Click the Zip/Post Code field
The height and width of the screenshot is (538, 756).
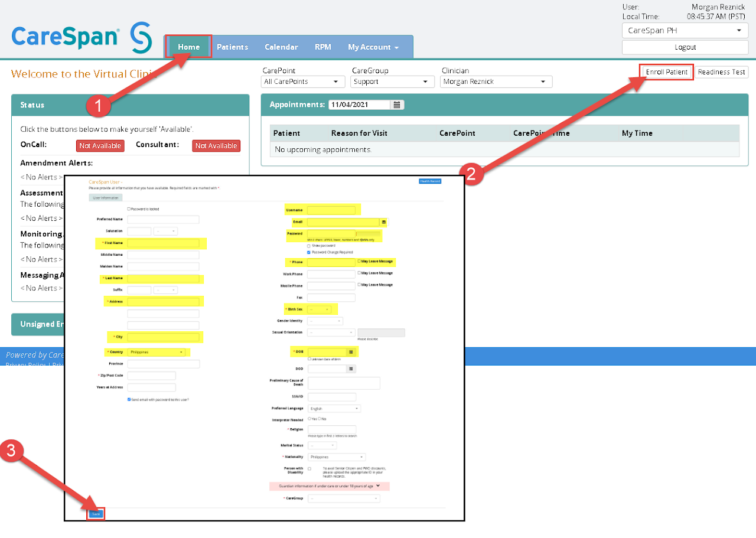(x=151, y=376)
